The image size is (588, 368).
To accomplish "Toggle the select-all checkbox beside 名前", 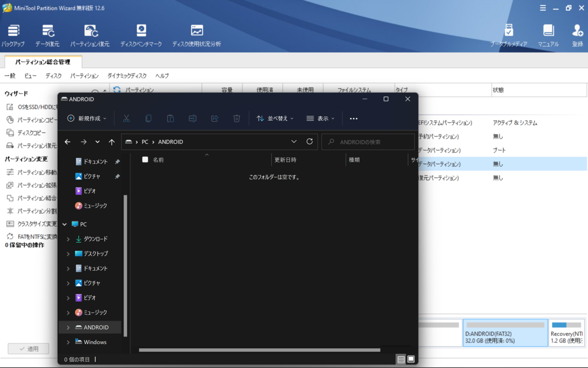I will (x=145, y=159).
